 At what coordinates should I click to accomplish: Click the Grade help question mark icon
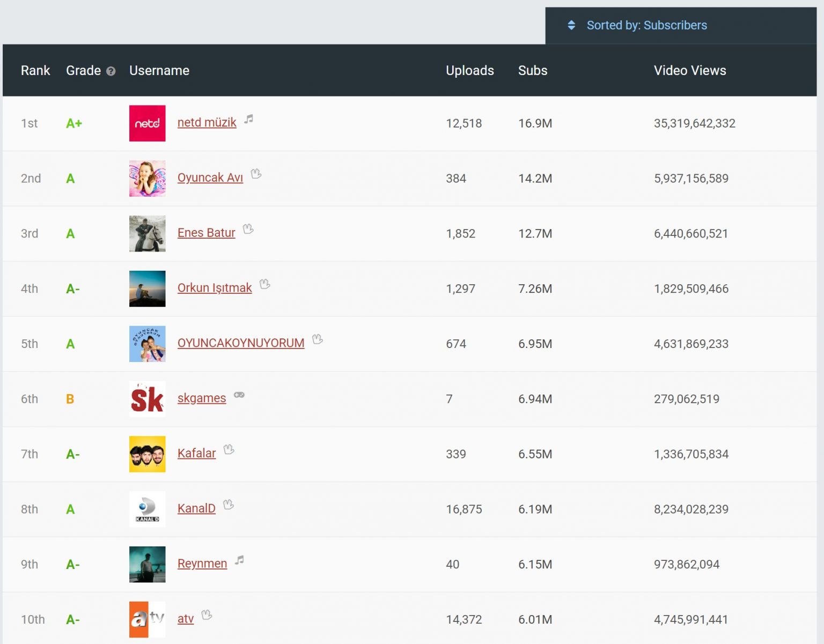click(x=111, y=71)
